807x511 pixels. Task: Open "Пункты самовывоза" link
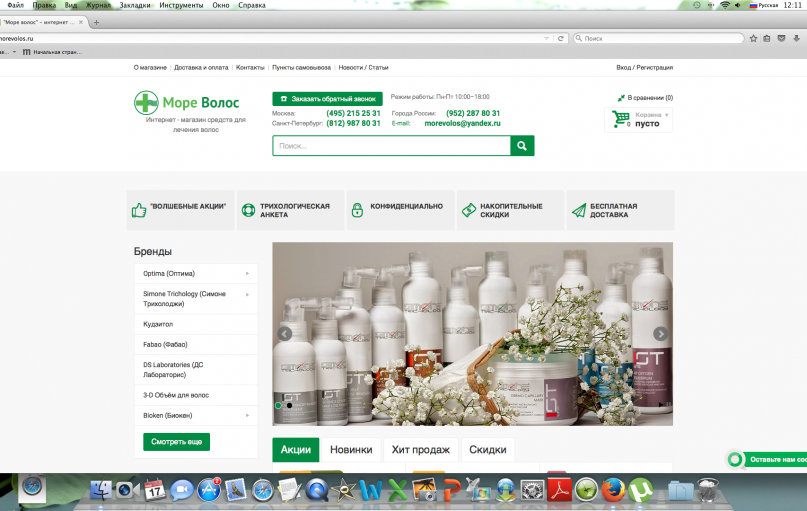(301, 67)
